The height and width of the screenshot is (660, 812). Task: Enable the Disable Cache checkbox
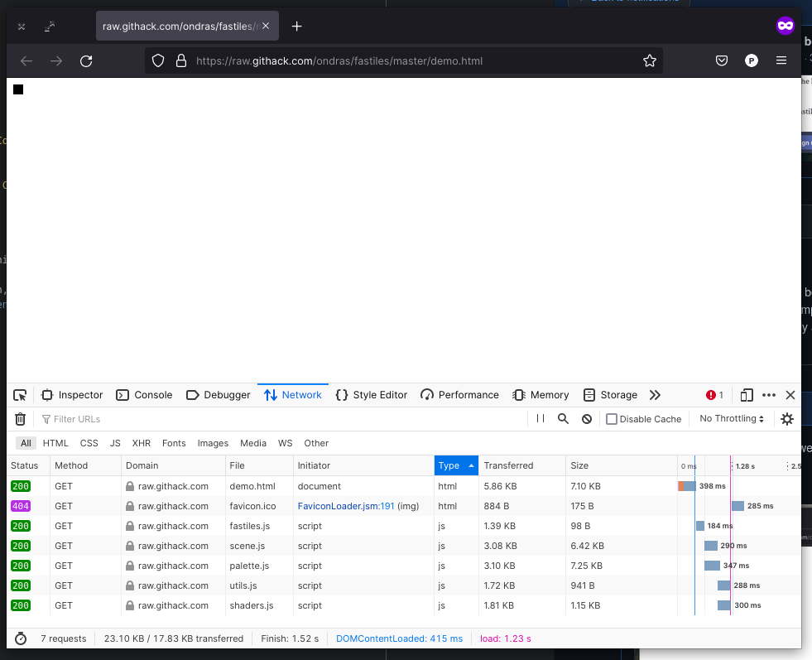pos(611,419)
